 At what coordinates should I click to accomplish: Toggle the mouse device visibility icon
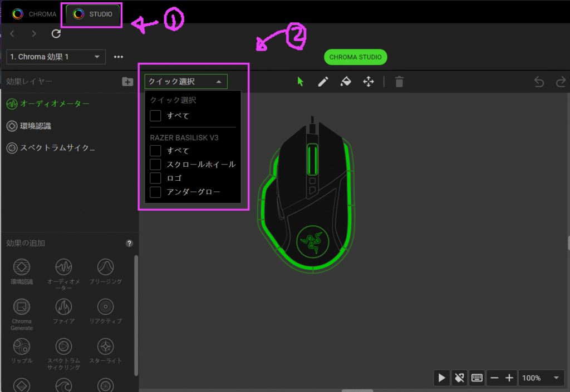point(459,378)
